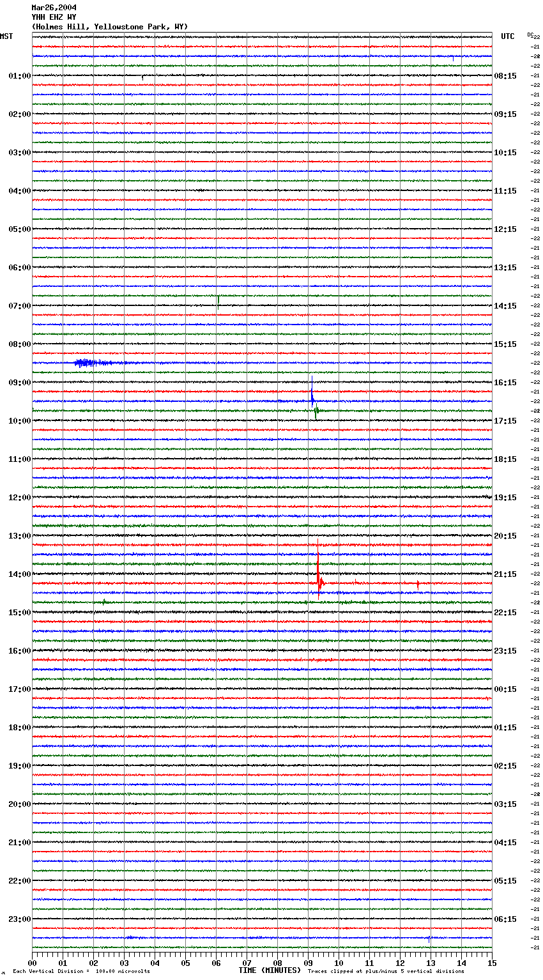Click minute 13 on the bottom axis

431,963
